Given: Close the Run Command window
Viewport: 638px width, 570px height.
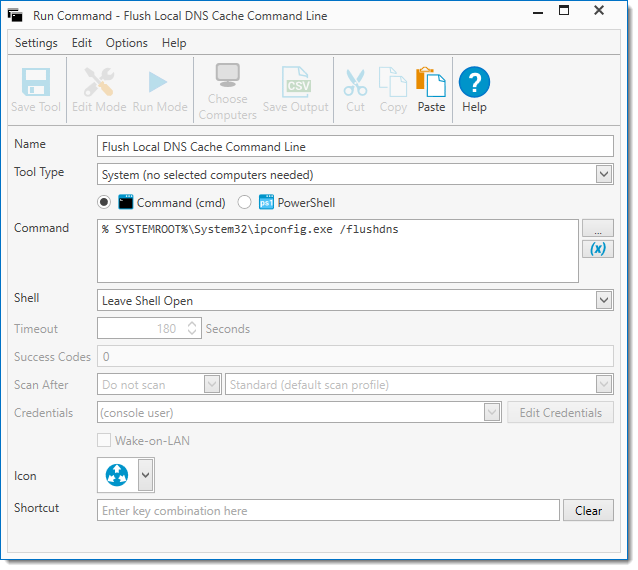Looking at the screenshot, I should pos(599,11).
